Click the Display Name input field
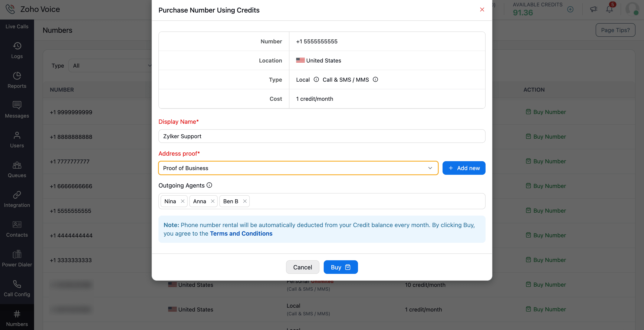Image resolution: width=644 pixels, height=330 pixels. coord(322,136)
